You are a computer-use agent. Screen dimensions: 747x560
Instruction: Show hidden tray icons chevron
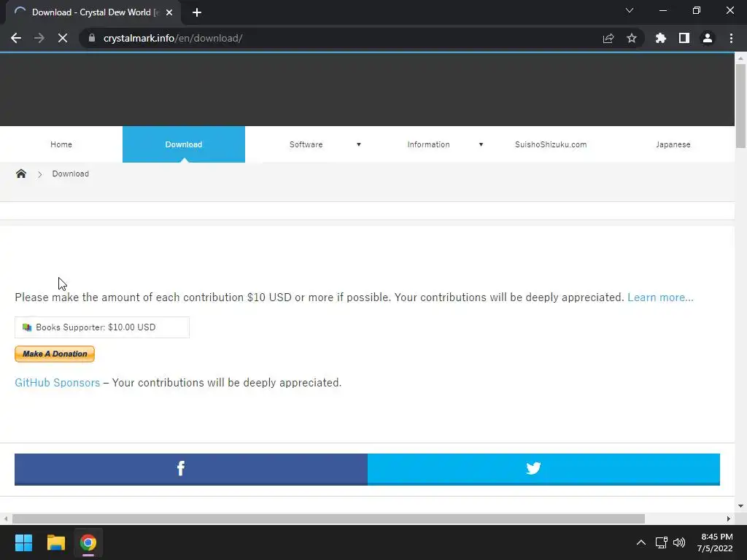pos(641,542)
